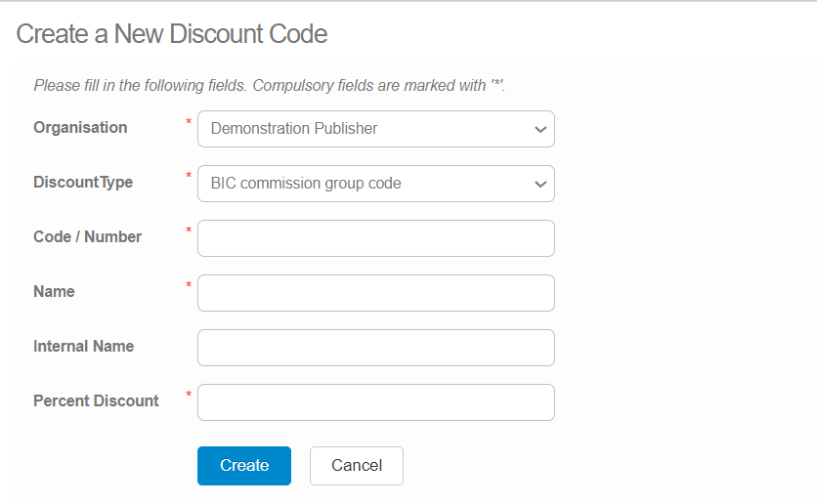Focus the Percent Discount input field
Viewport: 817px width, 504px height.
375,402
